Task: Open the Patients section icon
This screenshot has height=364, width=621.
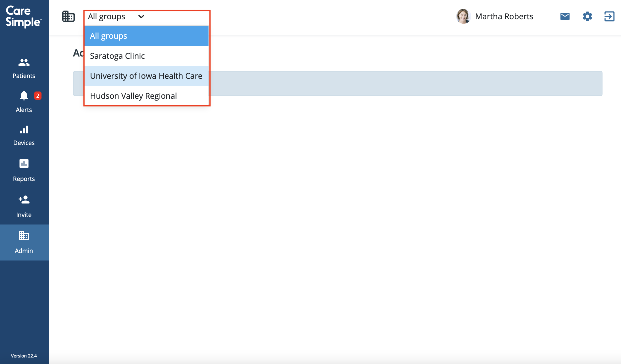Action: click(x=24, y=63)
